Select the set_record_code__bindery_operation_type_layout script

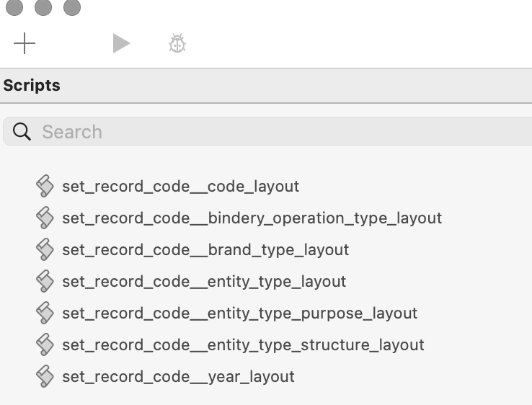pos(252,218)
